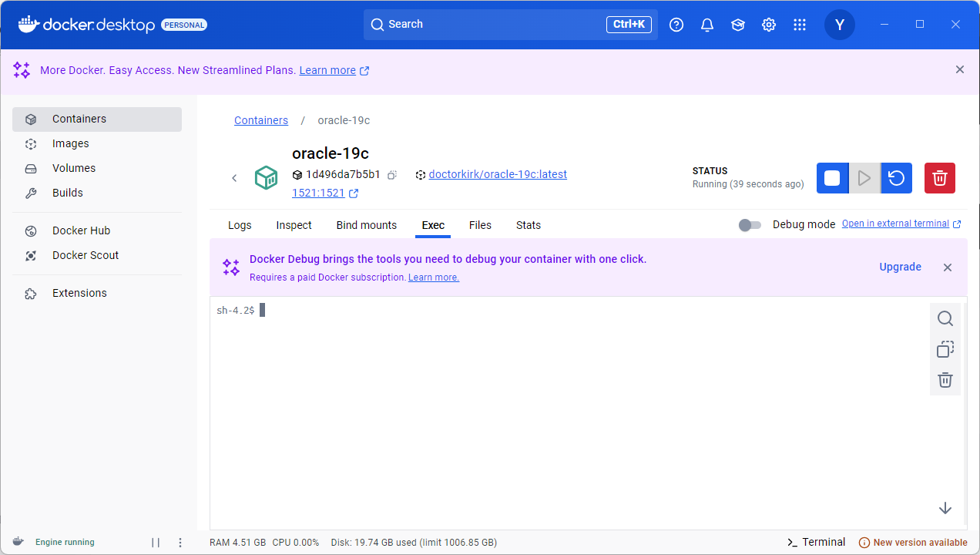Clear the terminal with trash icon

[x=945, y=379]
